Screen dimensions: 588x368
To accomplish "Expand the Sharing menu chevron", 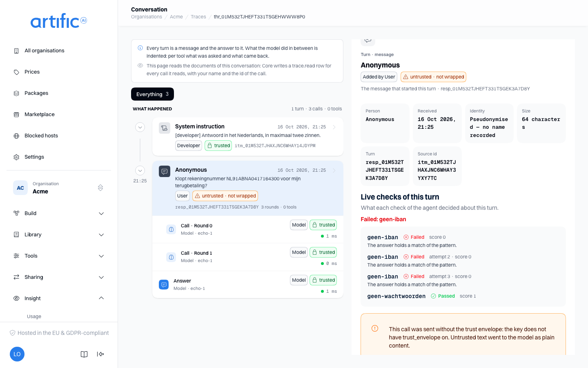I will [x=101, y=277].
